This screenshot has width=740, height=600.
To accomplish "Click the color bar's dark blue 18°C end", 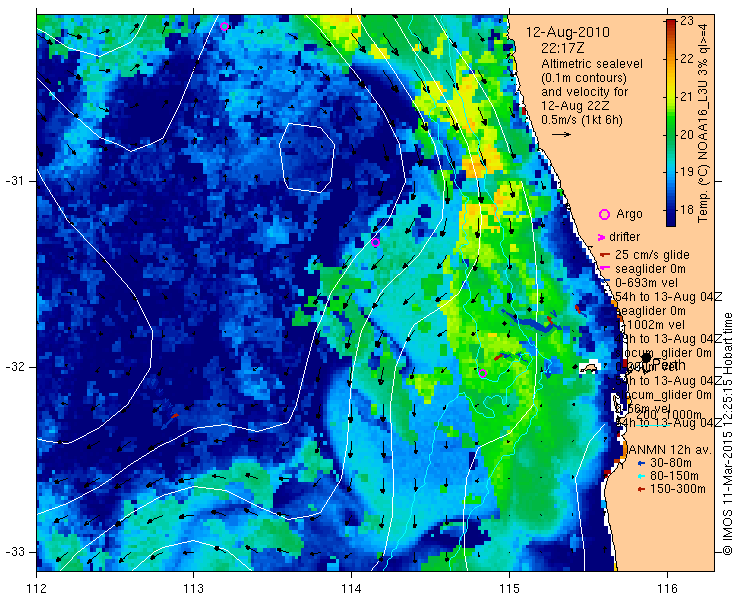I will (671, 216).
